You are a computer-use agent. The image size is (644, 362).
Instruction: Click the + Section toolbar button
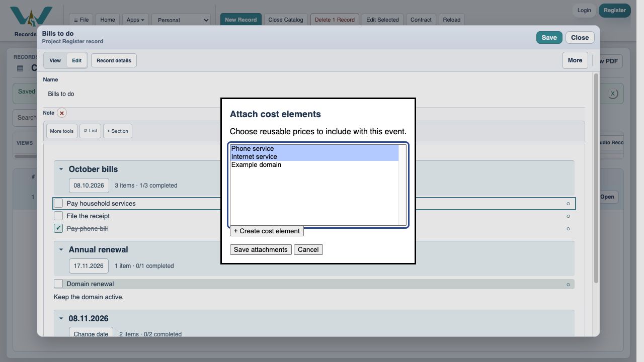[x=118, y=131]
